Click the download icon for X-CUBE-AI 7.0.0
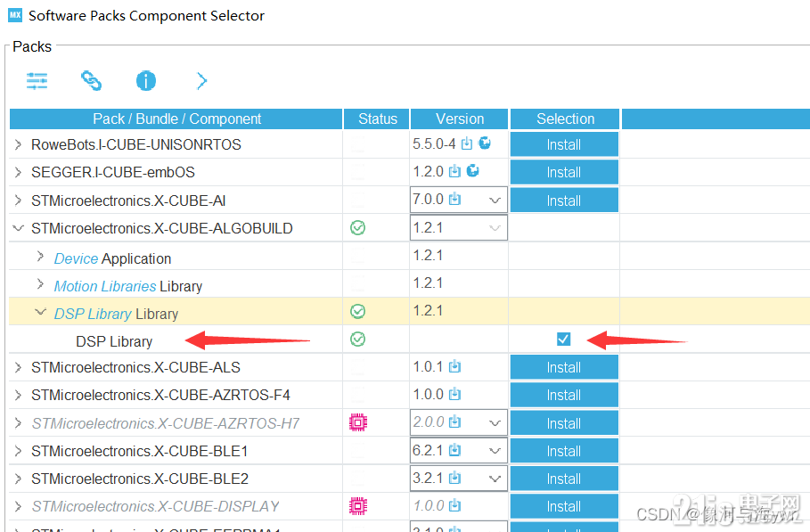The height and width of the screenshot is (532, 810). [454, 199]
